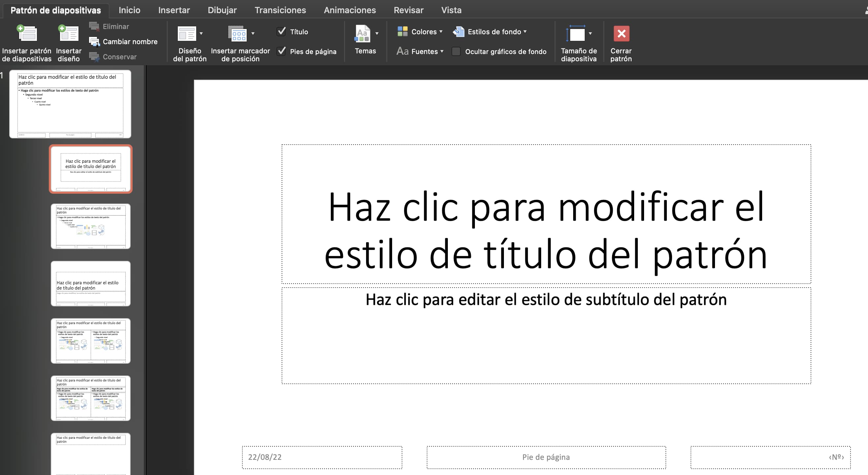Open the Estilos de fondo dropdown
Screen dimensions: 868x475
[x=525, y=31]
